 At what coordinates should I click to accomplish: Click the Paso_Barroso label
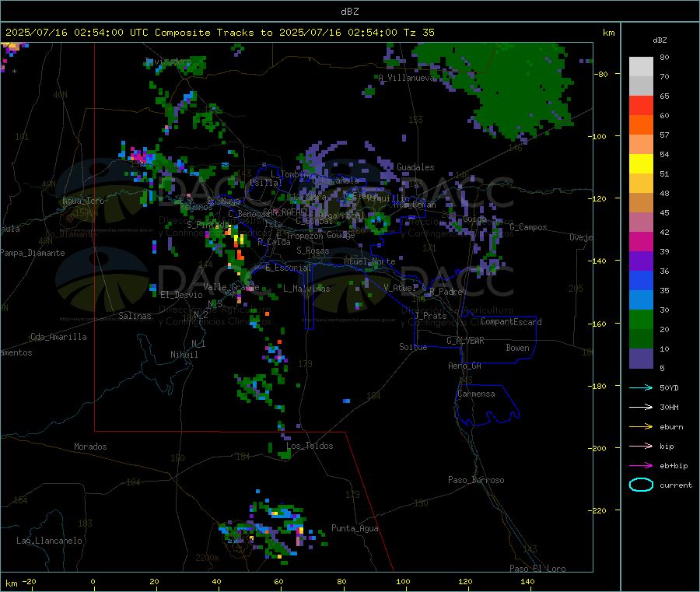point(476,480)
